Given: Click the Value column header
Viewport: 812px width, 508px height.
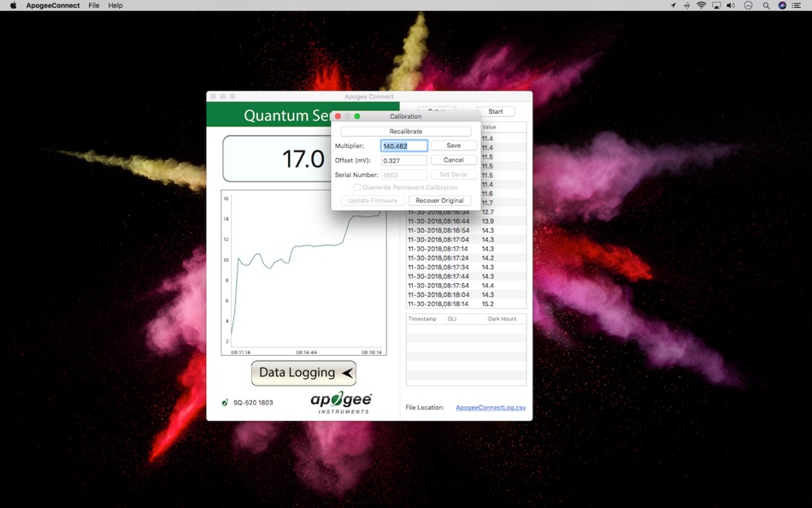Looking at the screenshot, I should coord(490,127).
